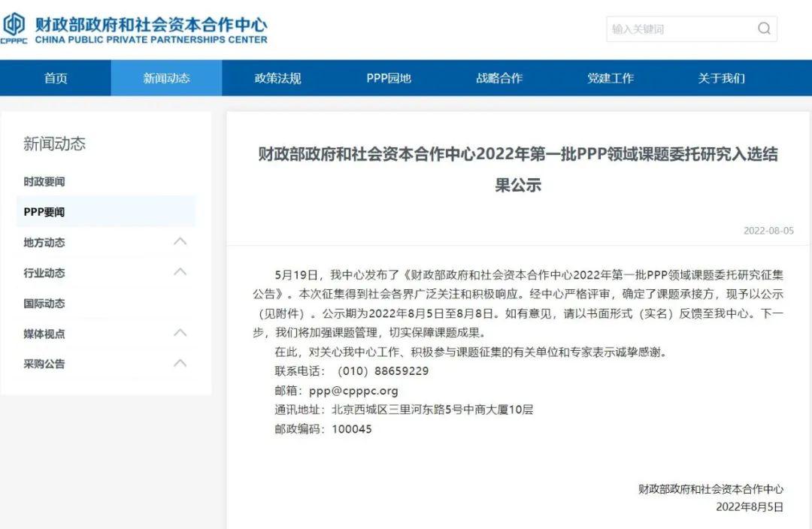Go to the PPP园地 section
812x529 pixels.
[389, 78]
